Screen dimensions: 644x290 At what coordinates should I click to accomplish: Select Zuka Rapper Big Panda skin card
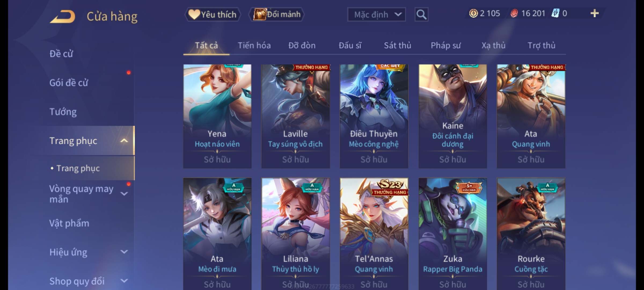[x=453, y=234]
